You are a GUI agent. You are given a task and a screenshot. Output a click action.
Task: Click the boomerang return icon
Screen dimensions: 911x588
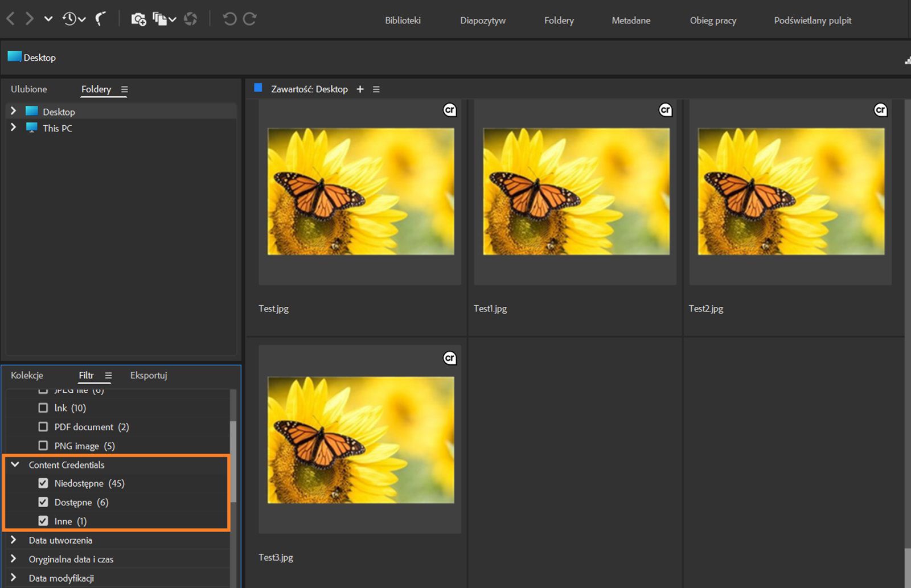[101, 19]
